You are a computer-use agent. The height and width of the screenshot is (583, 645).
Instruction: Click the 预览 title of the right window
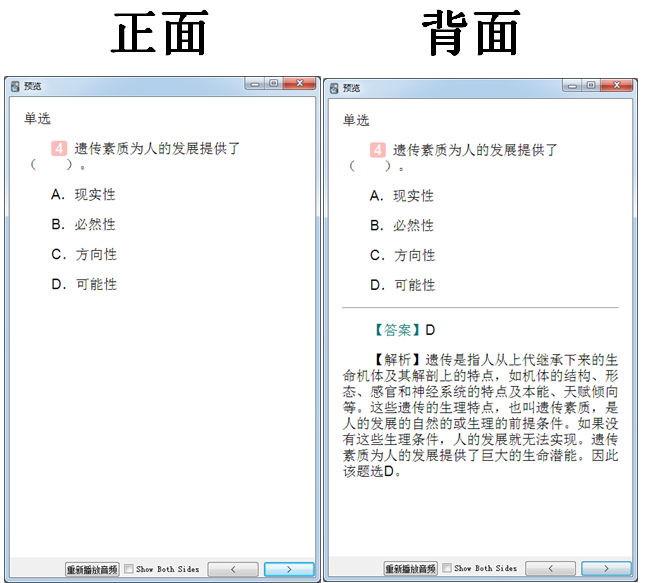[352, 88]
